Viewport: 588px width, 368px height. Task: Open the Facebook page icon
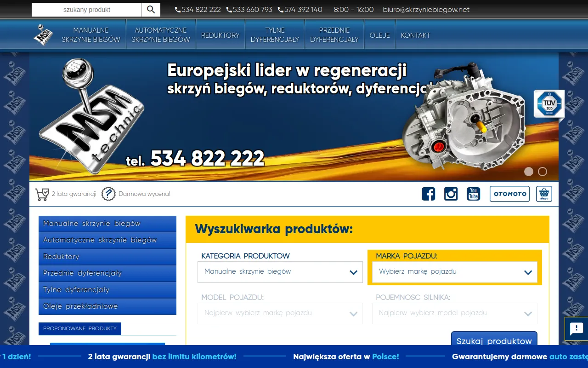pyautogui.click(x=428, y=194)
